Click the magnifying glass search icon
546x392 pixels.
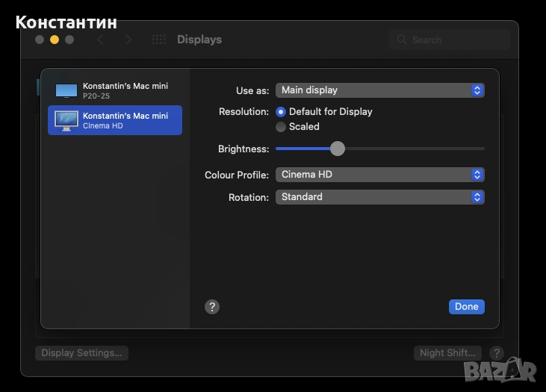tap(402, 40)
